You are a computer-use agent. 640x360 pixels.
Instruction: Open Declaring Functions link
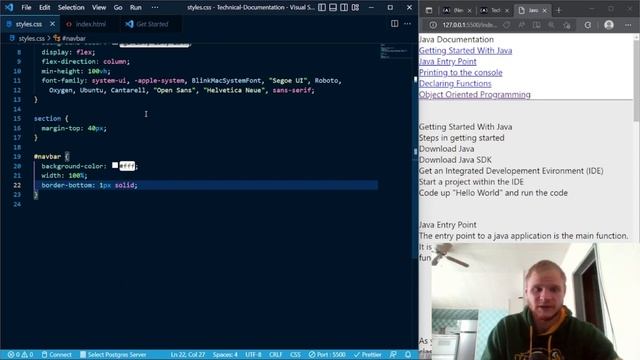tap(455, 84)
